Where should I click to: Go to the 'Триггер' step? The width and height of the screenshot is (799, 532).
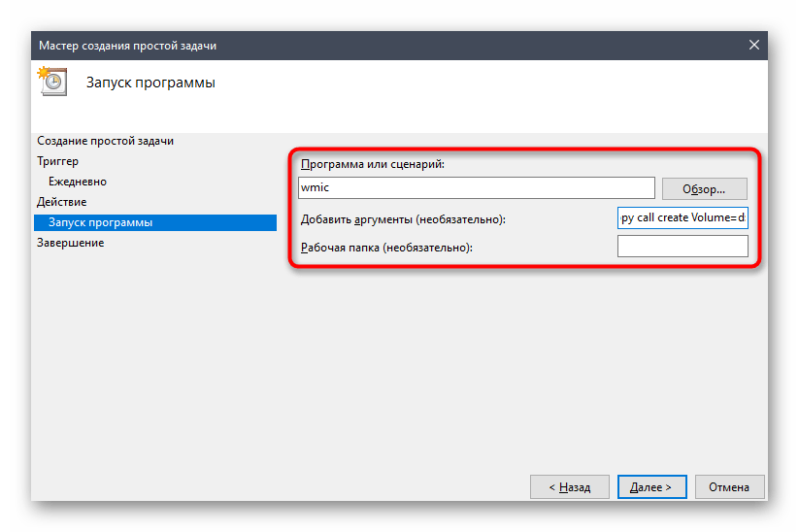(x=58, y=161)
